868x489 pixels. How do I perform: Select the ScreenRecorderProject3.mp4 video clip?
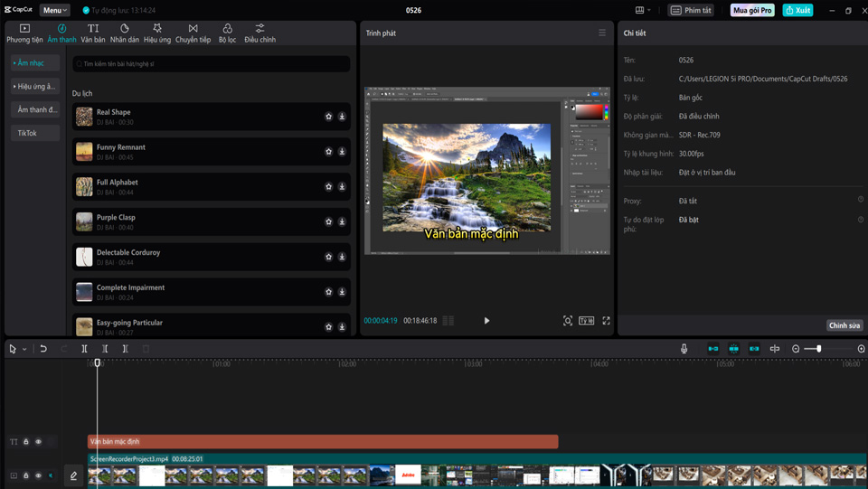coord(477,470)
